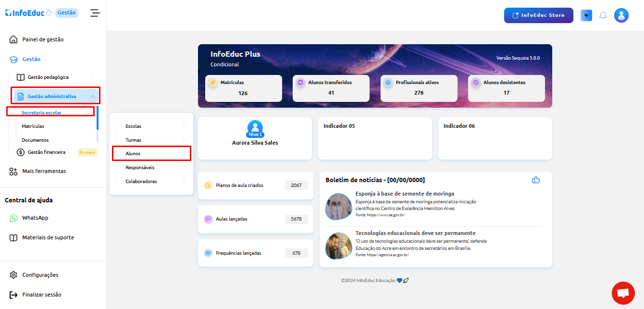Toggle the hamburger sidebar menu
This screenshot has height=309, width=644.
pos(95,13)
